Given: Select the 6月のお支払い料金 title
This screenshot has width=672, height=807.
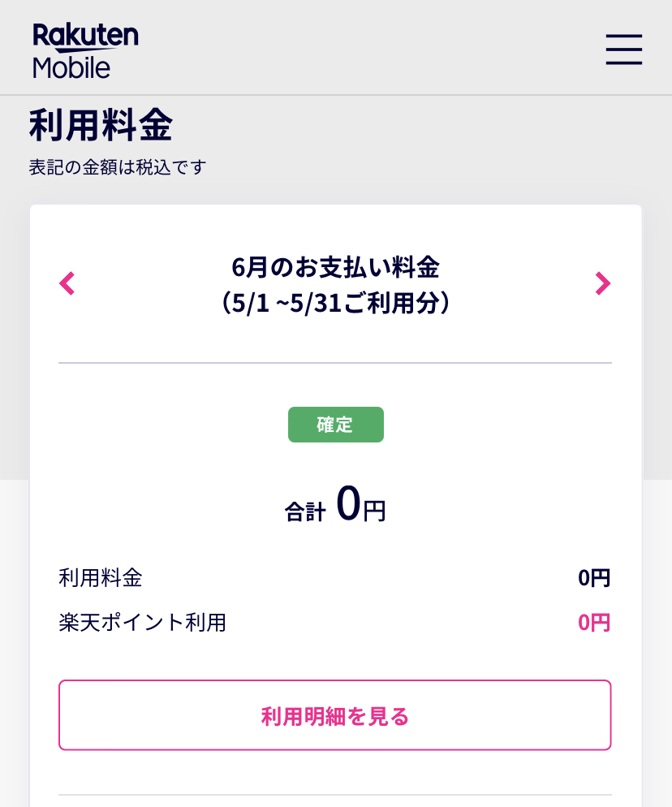Looking at the screenshot, I should click(335, 265).
